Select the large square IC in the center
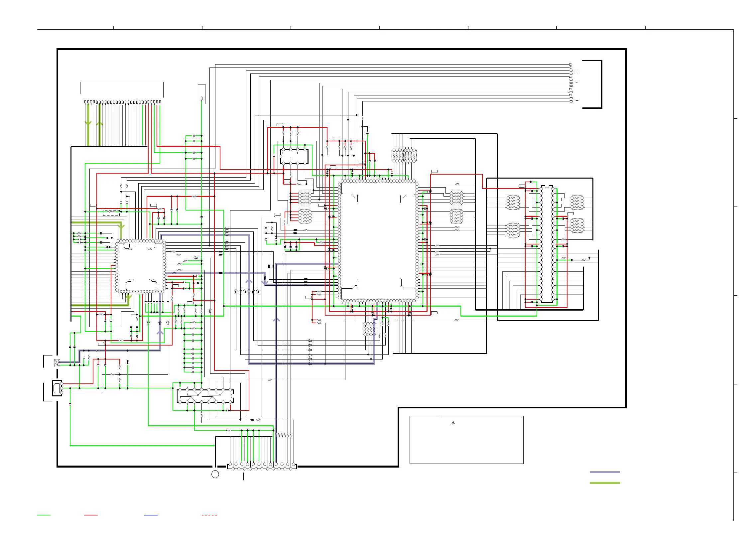This screenshot has height=560, width=754. click(378, 241)
